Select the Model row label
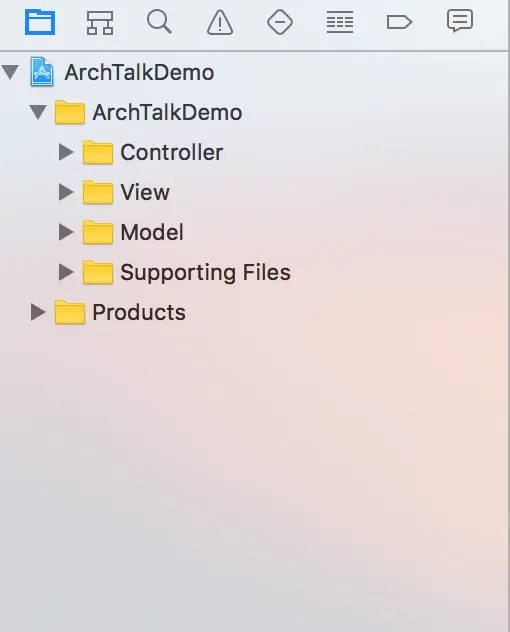 [x=152, y=232]
